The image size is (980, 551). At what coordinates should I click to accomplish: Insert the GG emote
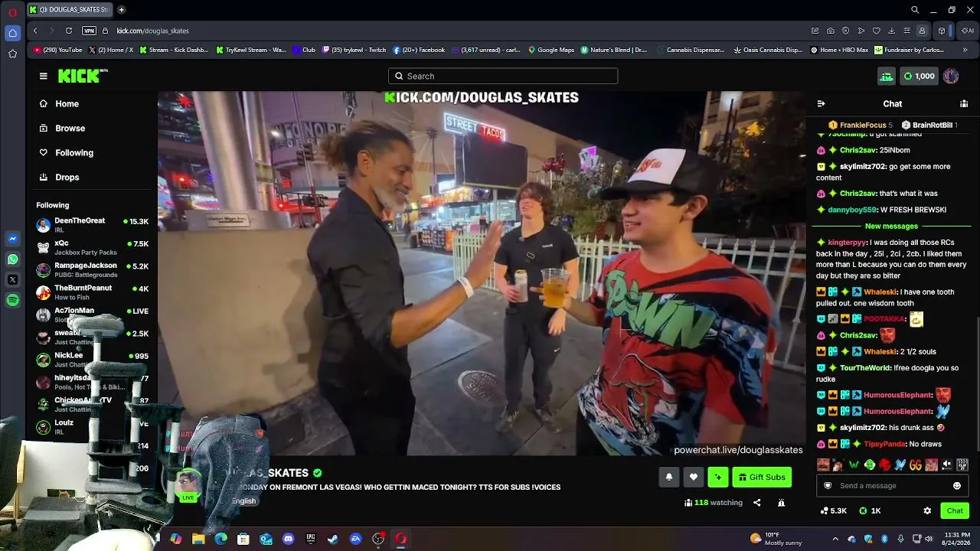click(916, 465)
